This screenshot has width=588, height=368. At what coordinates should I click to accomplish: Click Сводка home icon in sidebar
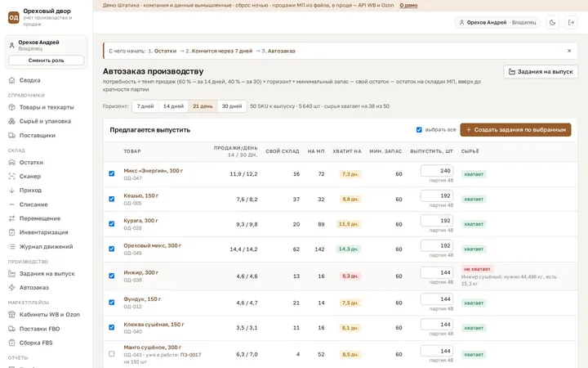[x=12, y=80]
